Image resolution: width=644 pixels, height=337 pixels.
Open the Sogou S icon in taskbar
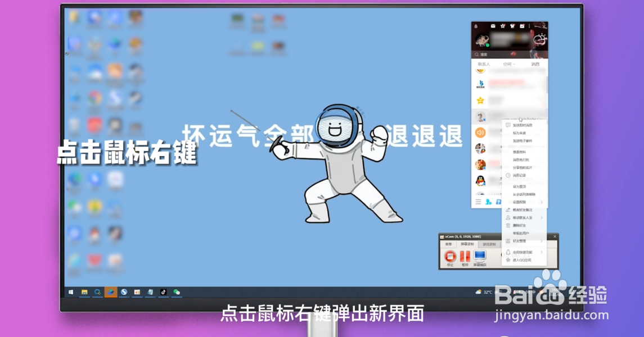pos(124,292)
